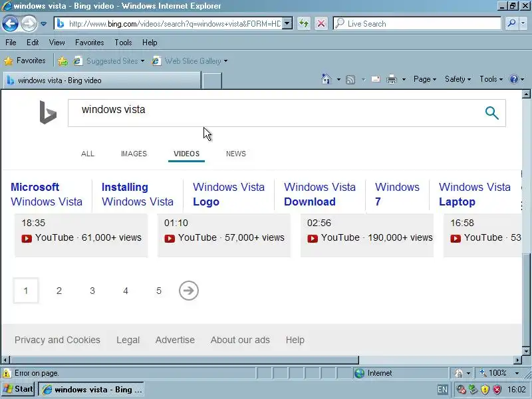Screen dimensions: 532x399
Task: Switch to the IMAGES tab
Action: coord(134,154)
